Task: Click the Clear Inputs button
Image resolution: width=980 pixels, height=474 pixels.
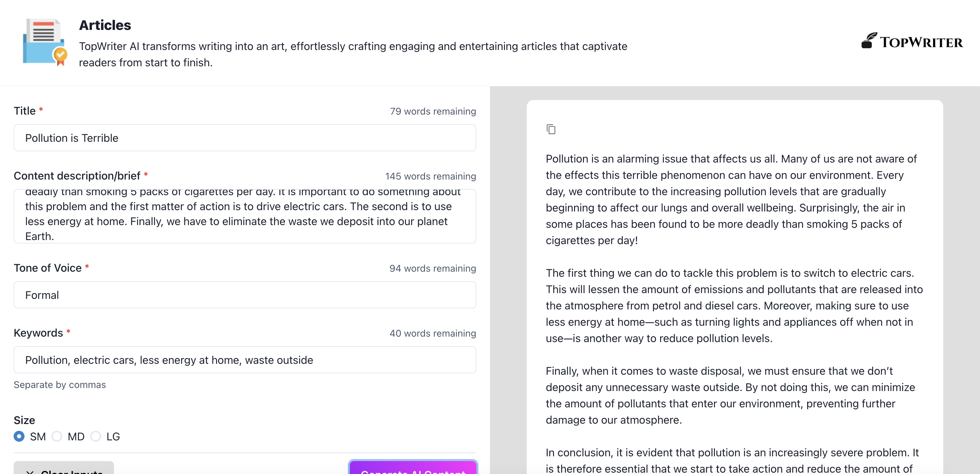Action: (x=64, y=468)
